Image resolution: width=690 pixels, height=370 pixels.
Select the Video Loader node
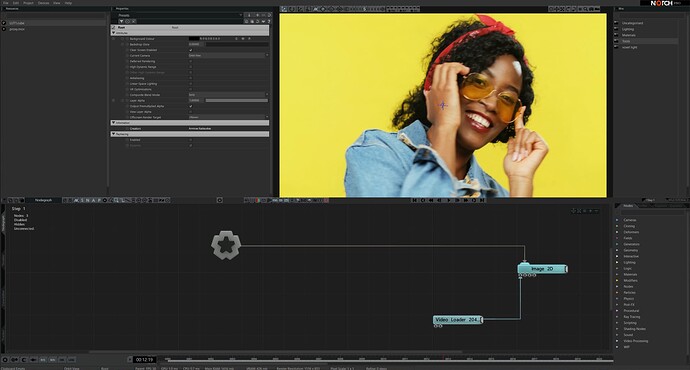tap(458, 320)
